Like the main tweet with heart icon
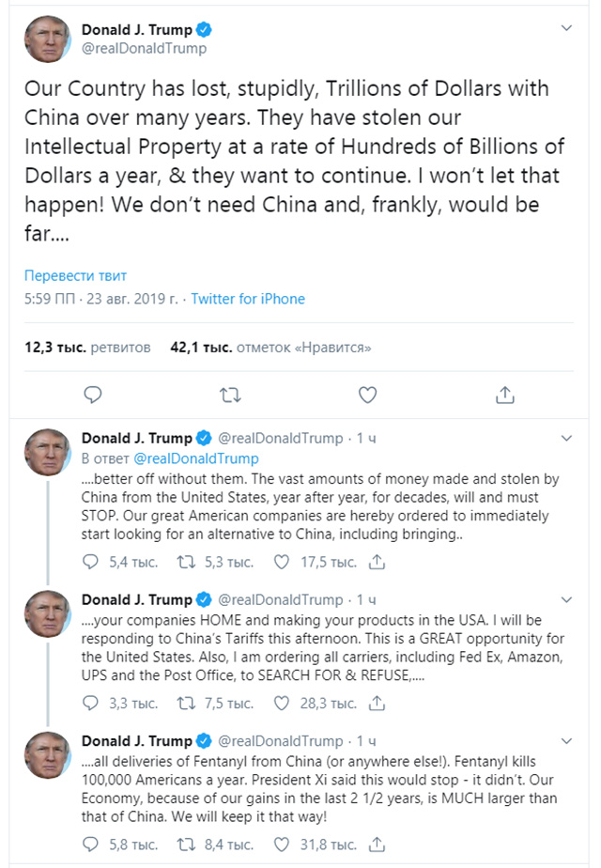This screenshot has width=601, height=868. coord(367,395)
